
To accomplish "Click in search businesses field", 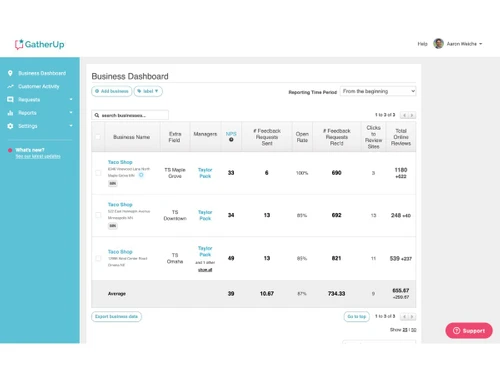I will (x=130, y=115).
